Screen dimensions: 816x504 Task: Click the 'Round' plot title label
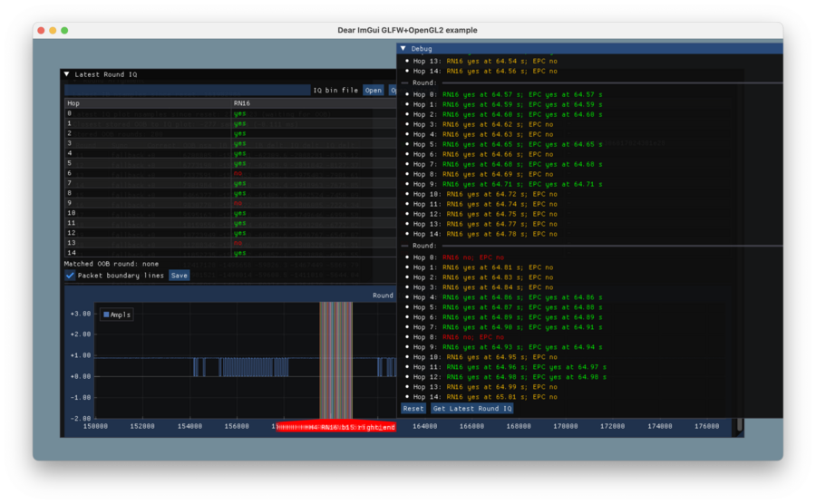383,296
